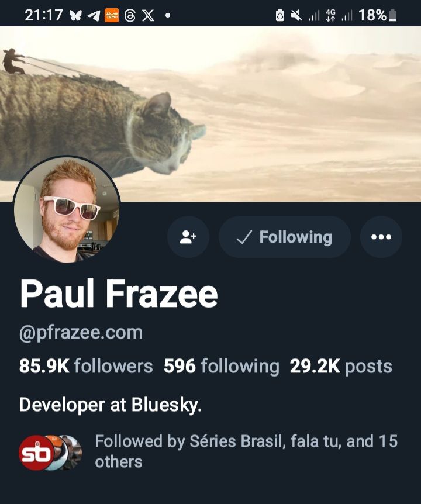
Task: View the cat banner header image
Action: 210,114
